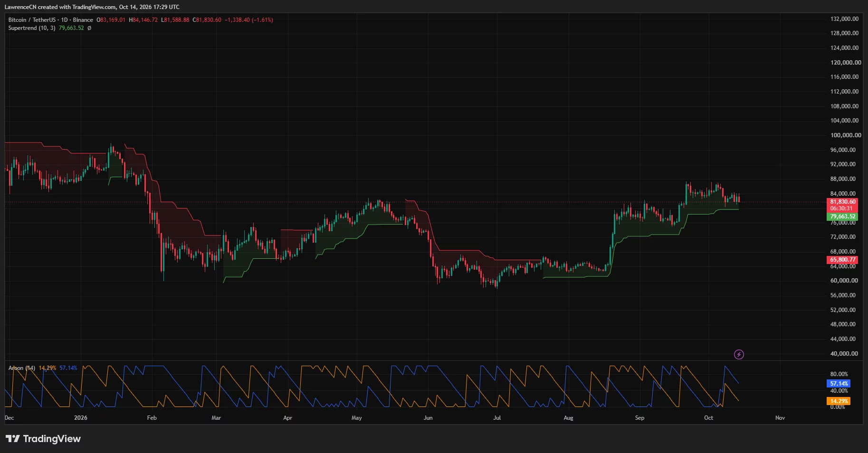The image size is (868, 453).
Task: Click the ∅ symbol beside Supertrend value
Action: click(89, 28)
